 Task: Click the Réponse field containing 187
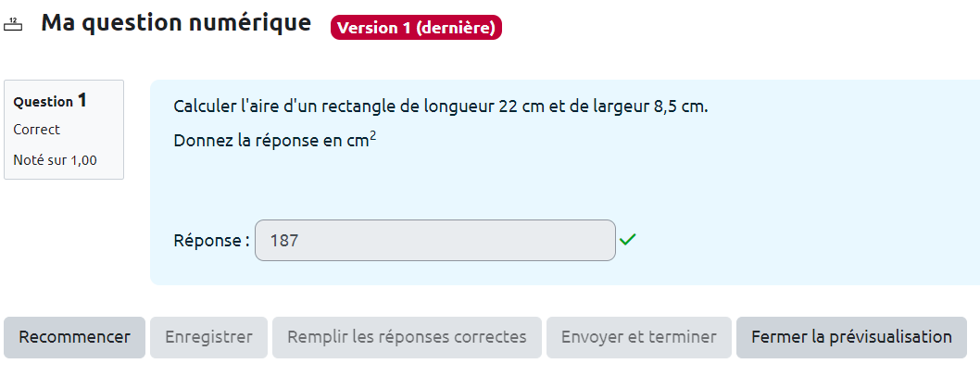click(434, 241)
